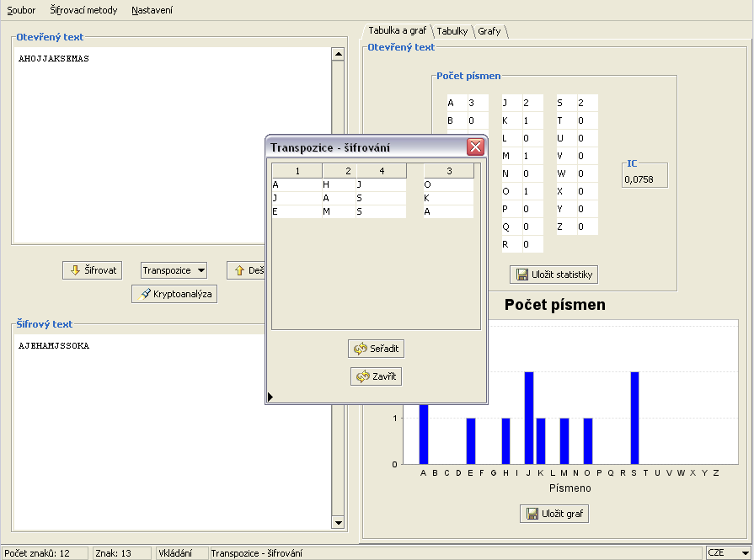Click the black arrow at dialog's bottom-left
Image resolution: width=754 pixels, height=560 pixels.
[270, 397]
